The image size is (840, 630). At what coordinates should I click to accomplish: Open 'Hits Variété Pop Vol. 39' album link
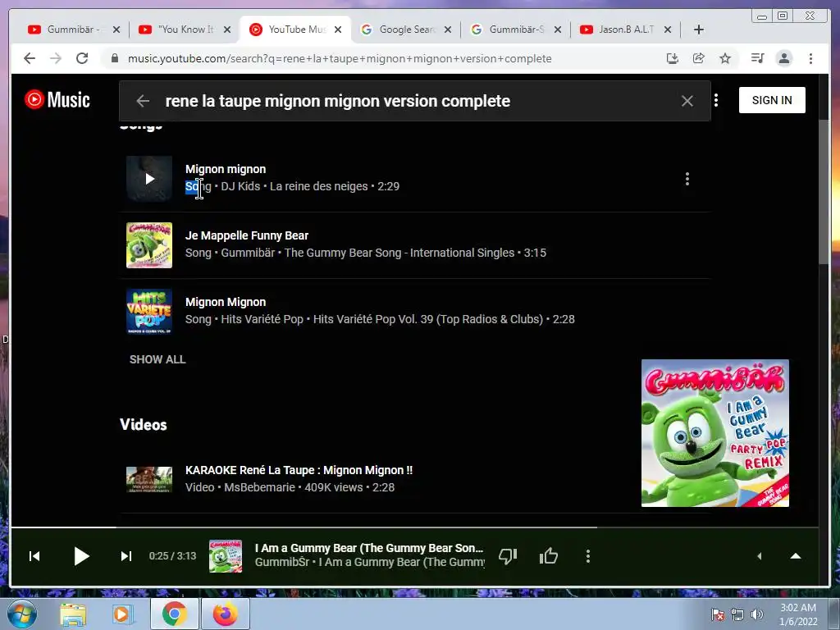point(428,319)
